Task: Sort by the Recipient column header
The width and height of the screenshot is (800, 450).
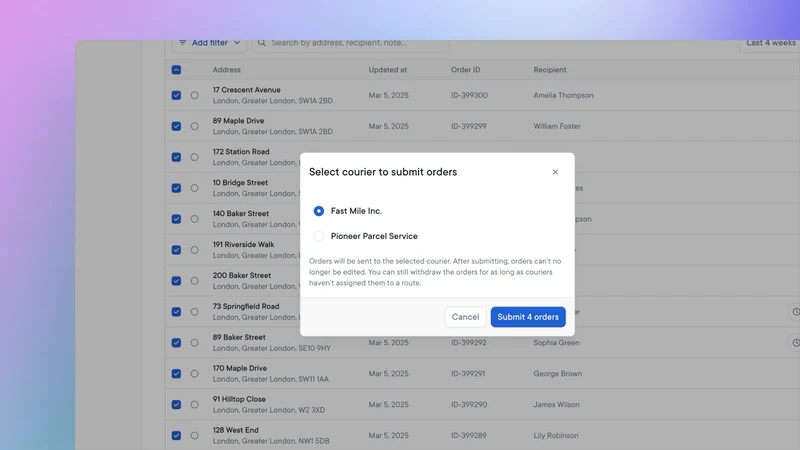Action: [x=550, y=70]
